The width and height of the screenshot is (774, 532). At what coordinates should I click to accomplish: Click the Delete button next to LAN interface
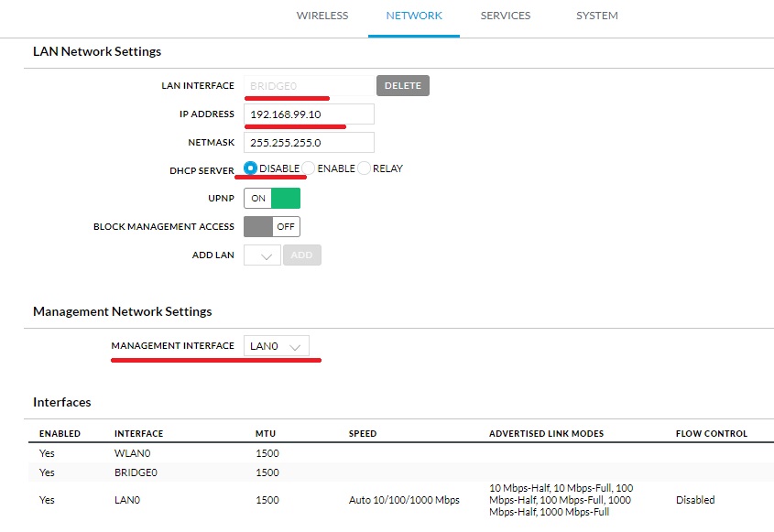coord(402,86)
